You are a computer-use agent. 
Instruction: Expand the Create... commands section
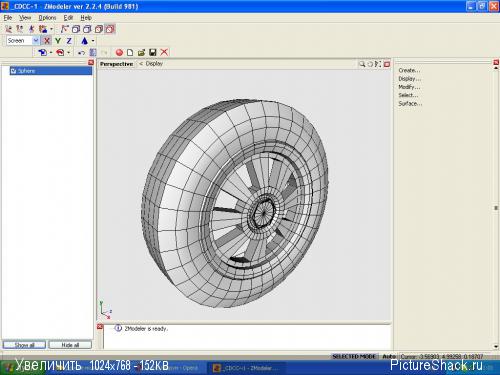(409, 70)
